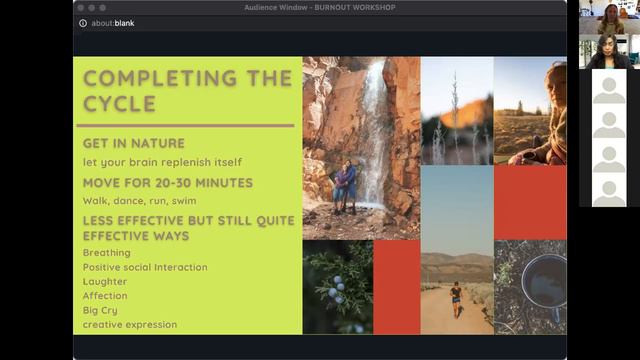Screen dimensions: 640x360
Task: Click the 'Positive social interaction' list item
Action: pos(145,267)
